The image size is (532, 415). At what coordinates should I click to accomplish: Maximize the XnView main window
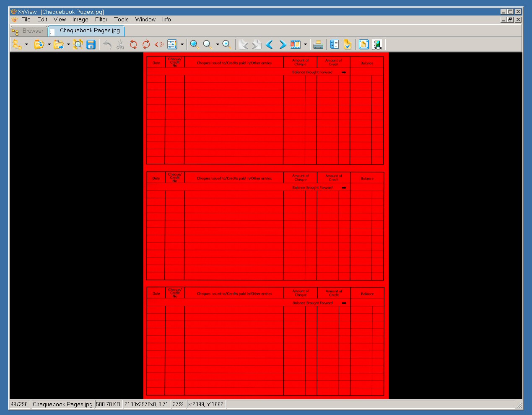(511, 12)
